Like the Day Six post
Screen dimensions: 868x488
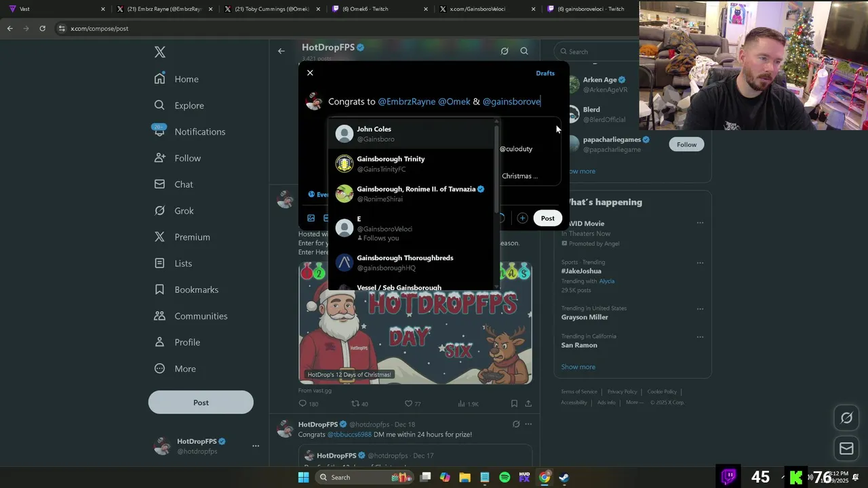(412, 403)
